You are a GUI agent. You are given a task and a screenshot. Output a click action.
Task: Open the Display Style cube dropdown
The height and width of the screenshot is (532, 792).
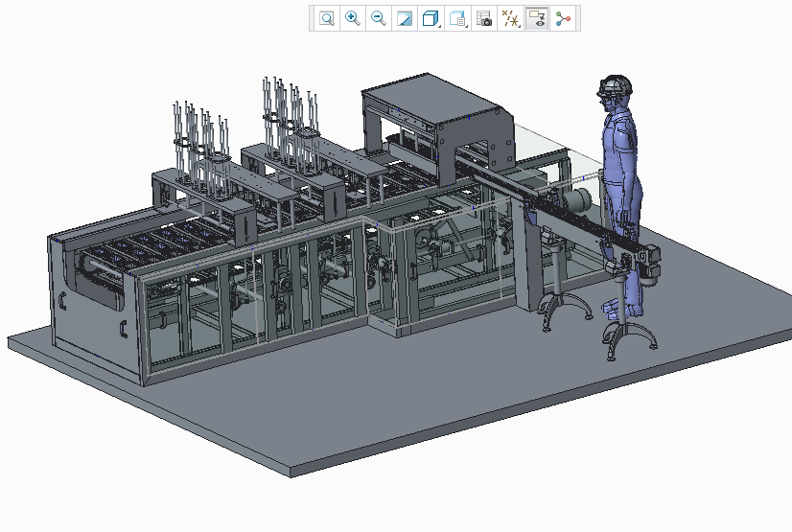pos(431,18)
